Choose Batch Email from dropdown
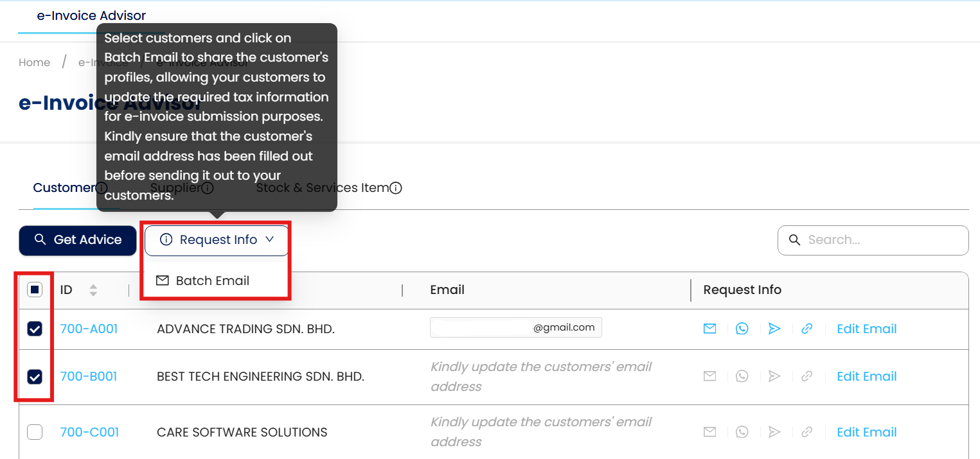980x459 pixels. tap(212, 281)
